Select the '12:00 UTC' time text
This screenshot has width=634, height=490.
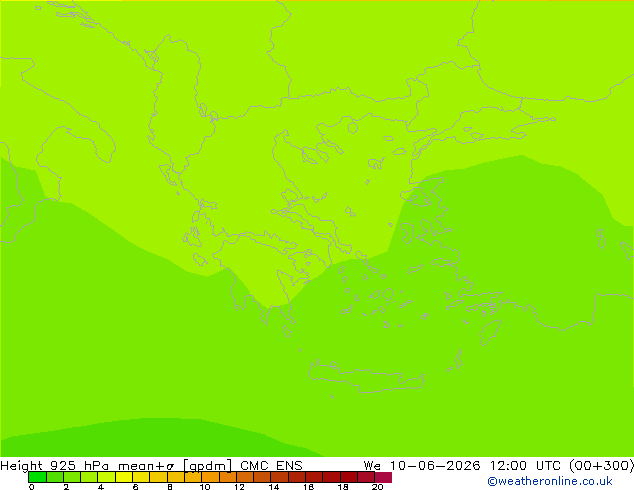pyautogui.click(x=525, y=465)
